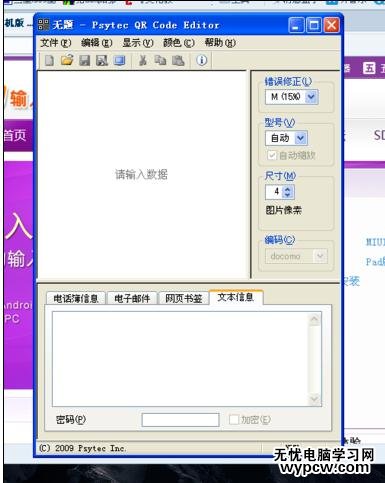385x483 pixels.
Task: Click the 尺寸 number field showing 4
Action: pyautogui.click(x=275, y=192)
